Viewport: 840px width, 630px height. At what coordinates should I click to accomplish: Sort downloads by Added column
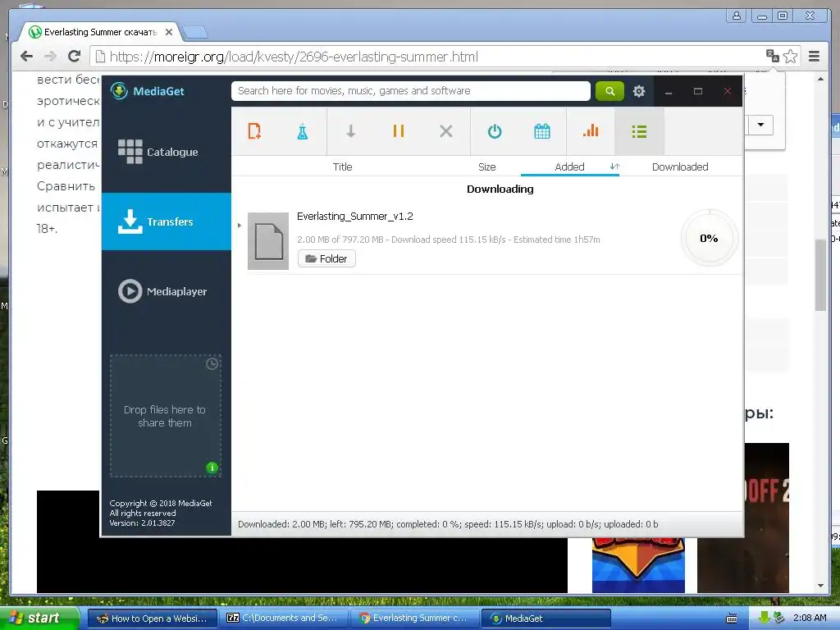(569, 167)
